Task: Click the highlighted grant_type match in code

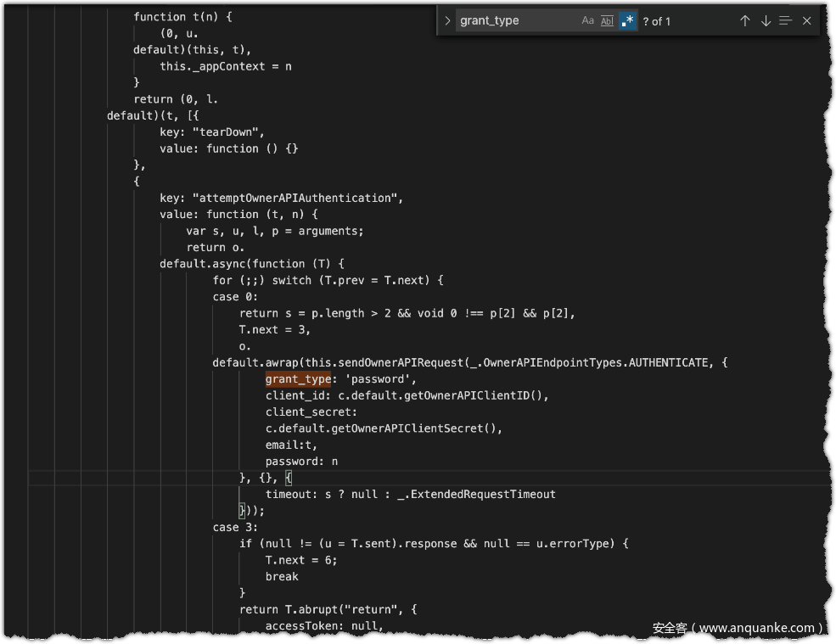Action: tap(298, 379)
